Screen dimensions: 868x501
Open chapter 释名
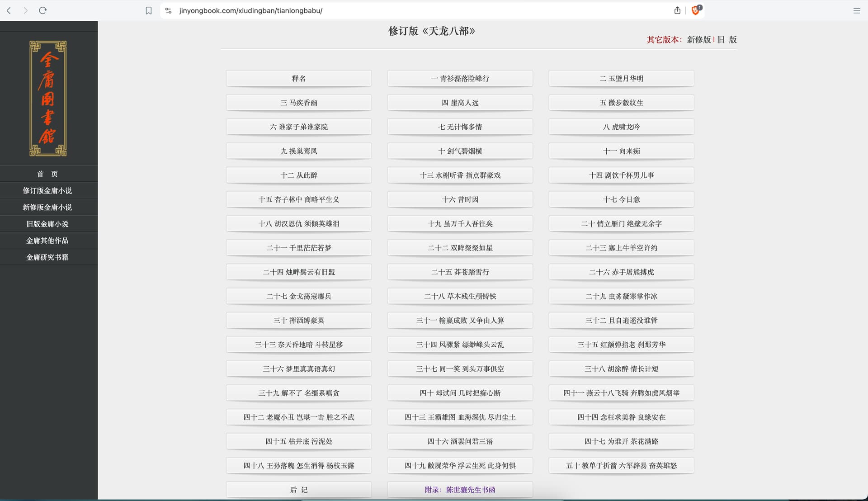[x=299, y=78]
